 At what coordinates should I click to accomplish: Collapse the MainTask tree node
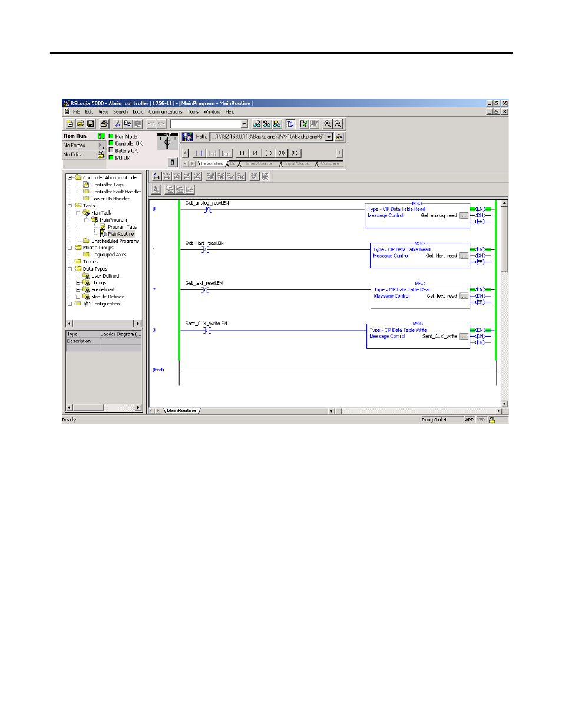point(78,213)
